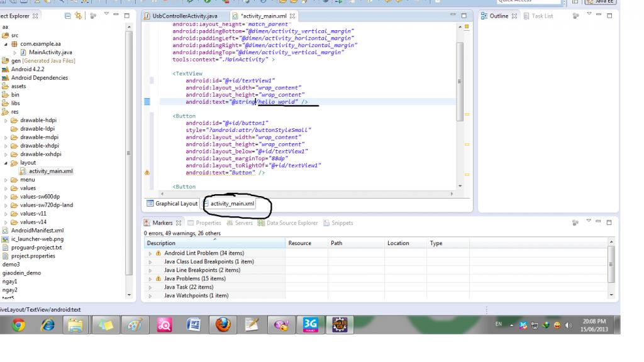The image size is (644, 362).
Task: Toggle Link with Editor in Project Explorer
Action: 79,16
